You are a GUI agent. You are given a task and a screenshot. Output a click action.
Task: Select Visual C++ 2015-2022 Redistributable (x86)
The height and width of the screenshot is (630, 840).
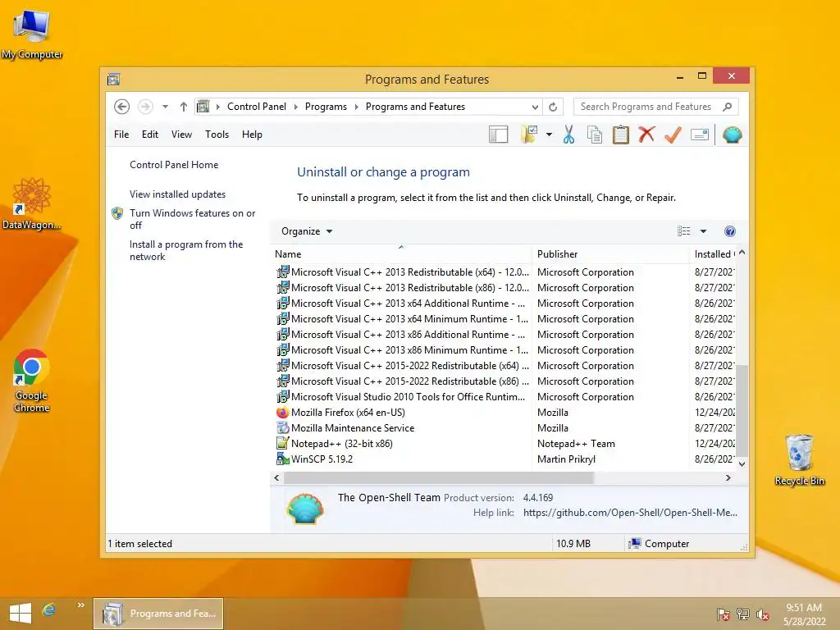coord(504,381)
